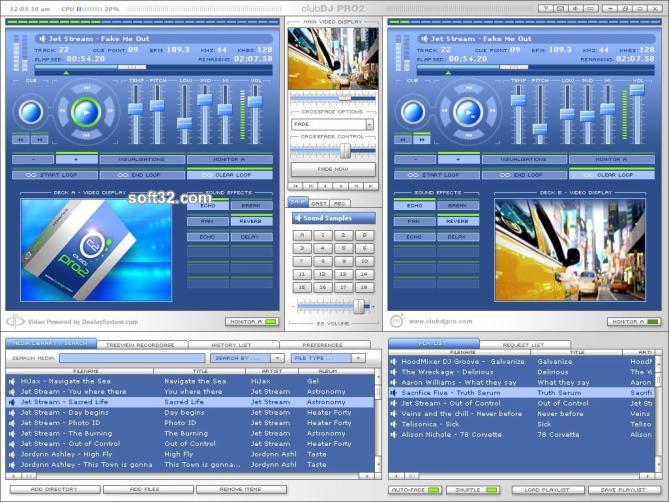Go to previous track on Deck A (bottom arc)

pos(86,135)
